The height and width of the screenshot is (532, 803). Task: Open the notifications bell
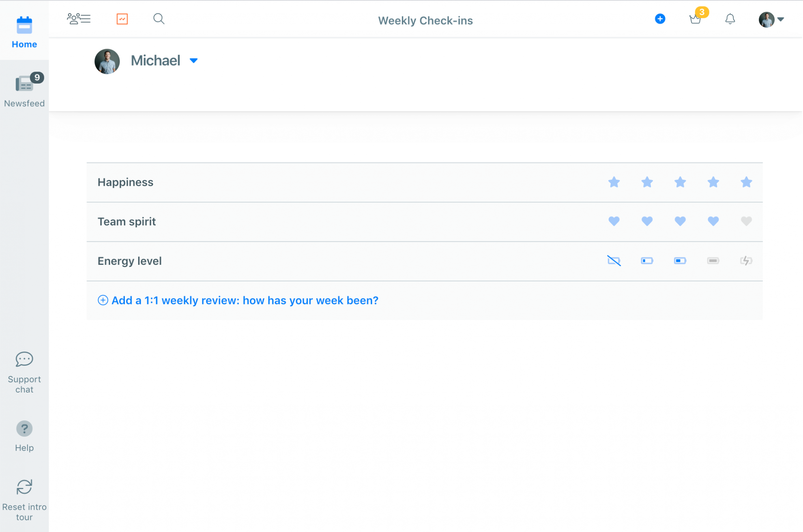[x=730, y=19]
